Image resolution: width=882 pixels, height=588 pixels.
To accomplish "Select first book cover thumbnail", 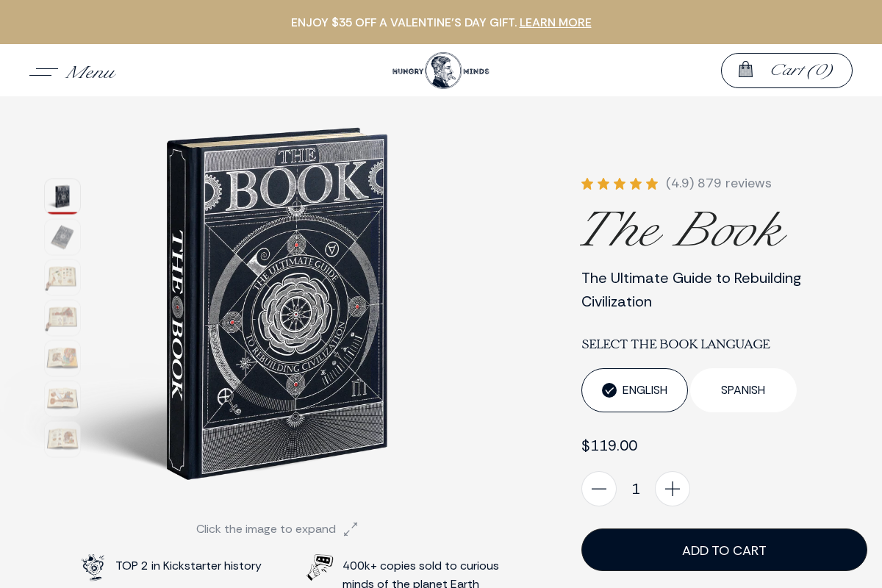I will pos(62,196).
